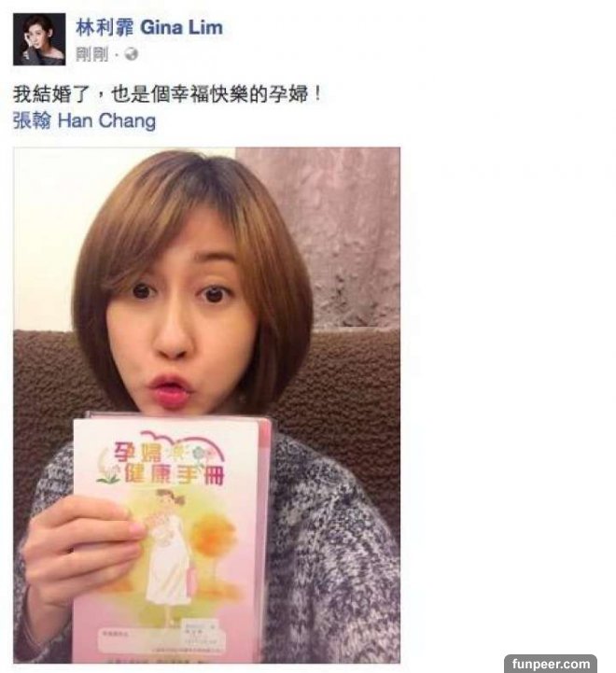Screen dimensions: 616x673
Task: Open the posted selfie photo
Action: click(x=207, y=405)
